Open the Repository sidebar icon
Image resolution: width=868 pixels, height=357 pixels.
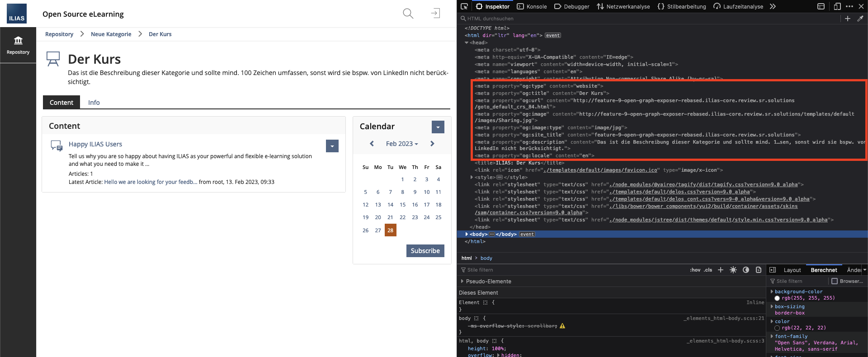[x=18, y=45]
